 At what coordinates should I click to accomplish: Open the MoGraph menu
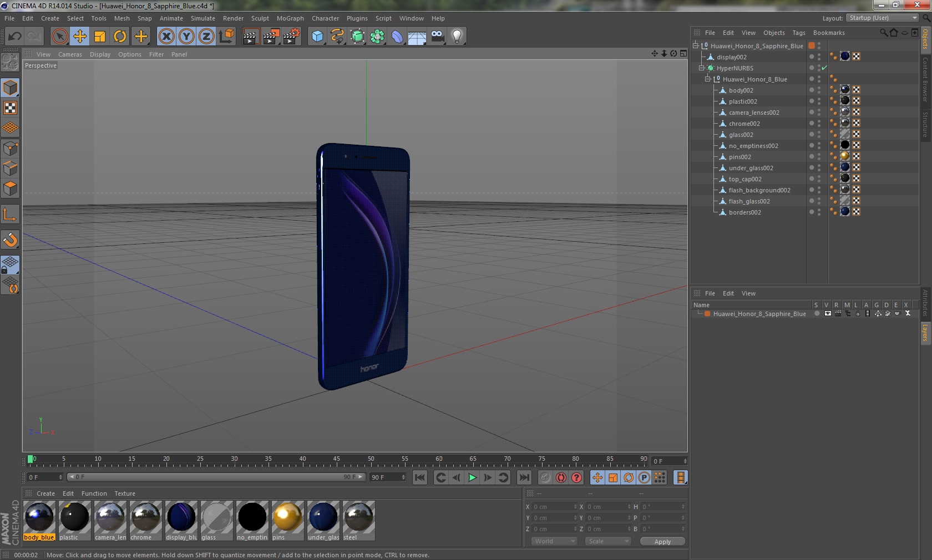pyautogui.click(x=290, y=18)
